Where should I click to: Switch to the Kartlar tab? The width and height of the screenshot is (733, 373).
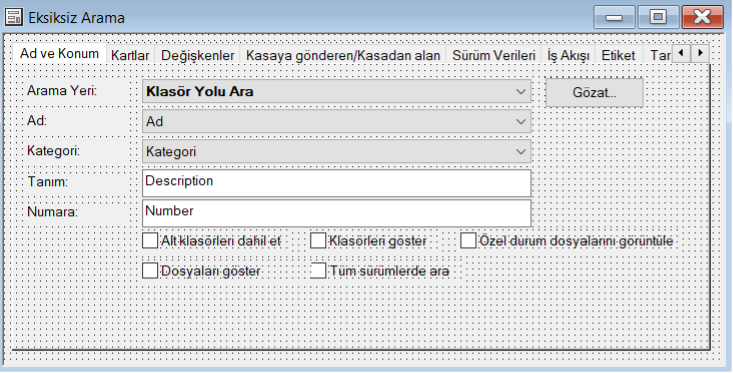130,55
